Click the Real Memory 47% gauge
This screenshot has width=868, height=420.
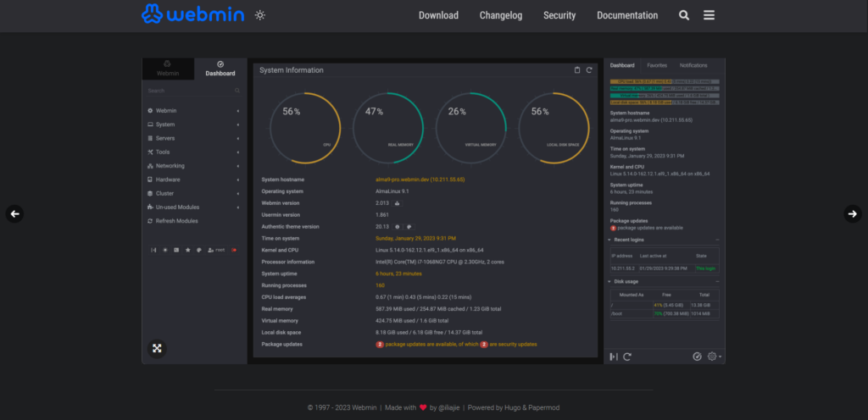coord(388,128)
